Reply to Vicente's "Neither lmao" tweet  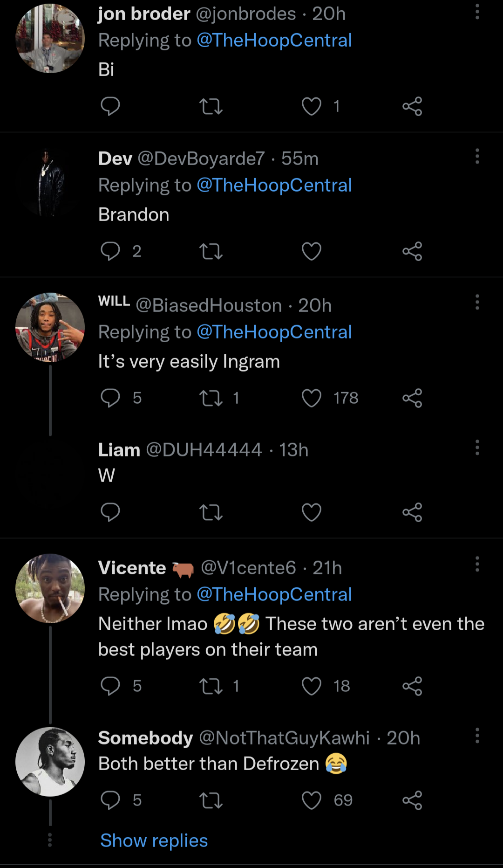click(x=110, y=686)
